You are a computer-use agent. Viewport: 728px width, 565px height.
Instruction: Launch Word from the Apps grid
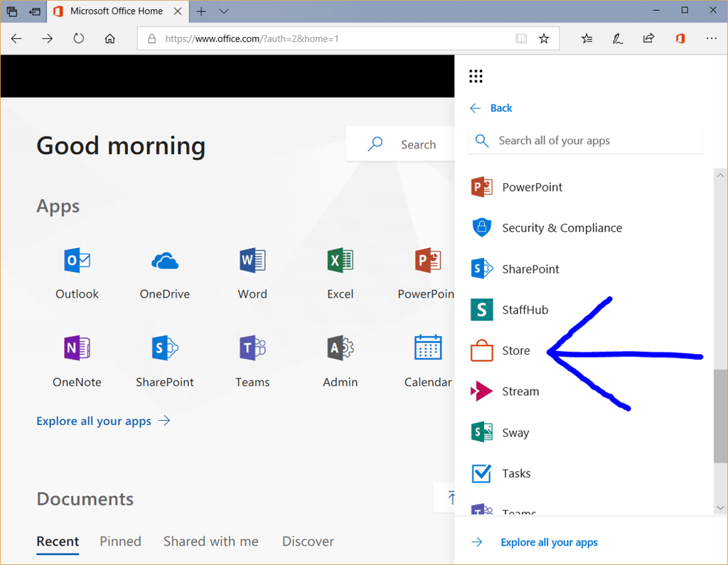tap(252, 260)
